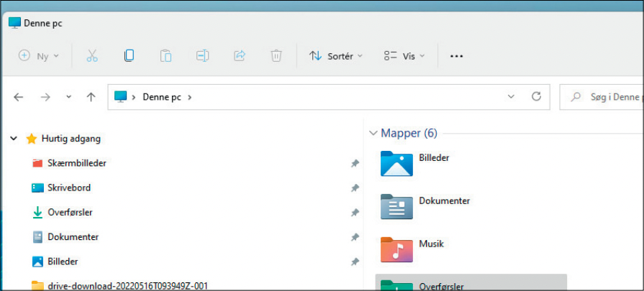Toggle the pin next to Dokumenter
Viewport: 644px width, 291px height.
point(355,237)
